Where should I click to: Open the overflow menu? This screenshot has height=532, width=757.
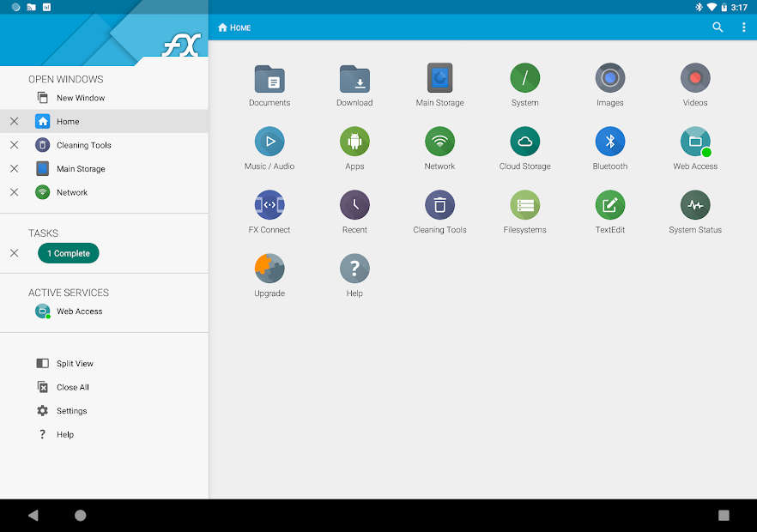744,27
